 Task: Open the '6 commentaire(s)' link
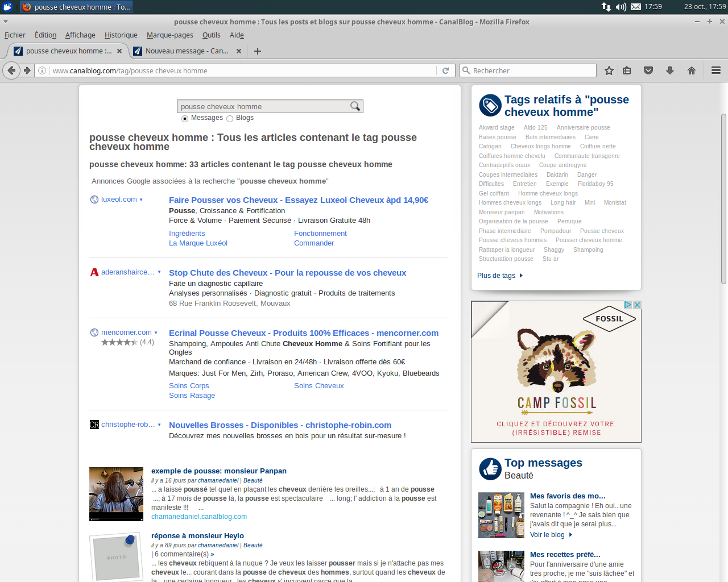184,554
